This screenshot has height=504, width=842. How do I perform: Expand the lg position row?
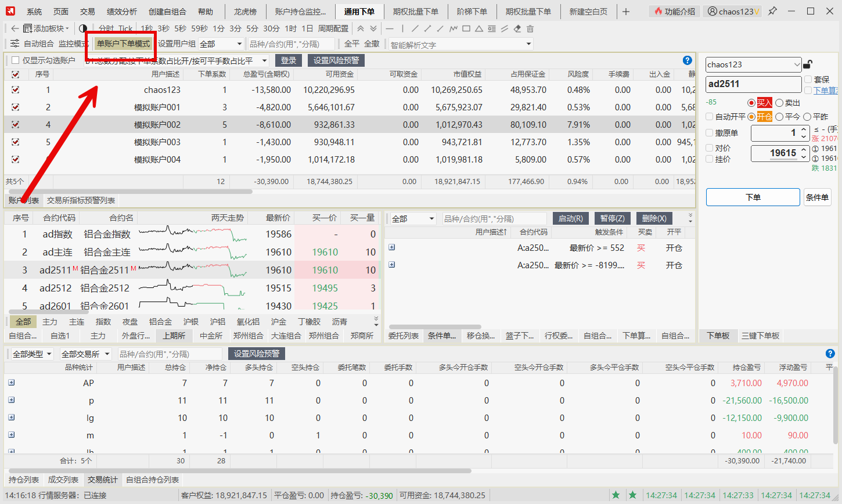tap(11, 417)
